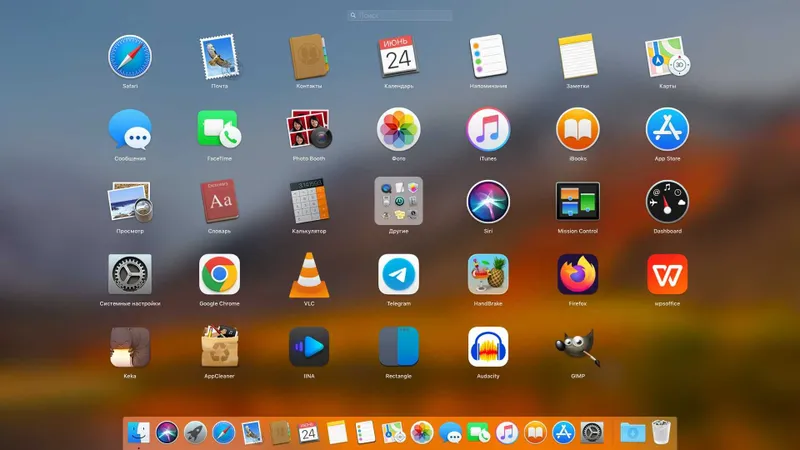Click the Launchpad search field

(399, 15)
